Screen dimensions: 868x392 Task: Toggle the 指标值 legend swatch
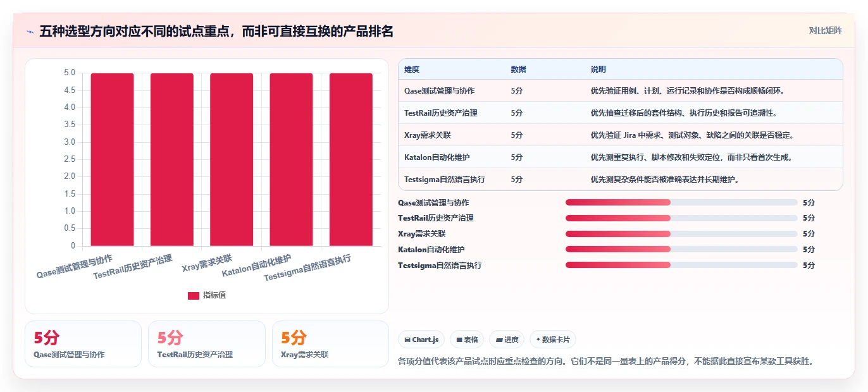coord(194,295)
